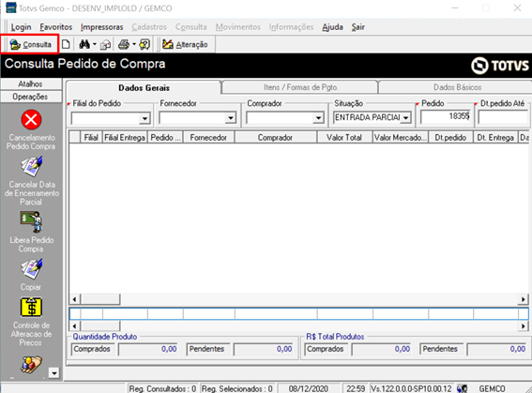Click R$ Total Produtos Pendentes value field
Viewport: 532px width, 393px height.
[x=497, y=349]
